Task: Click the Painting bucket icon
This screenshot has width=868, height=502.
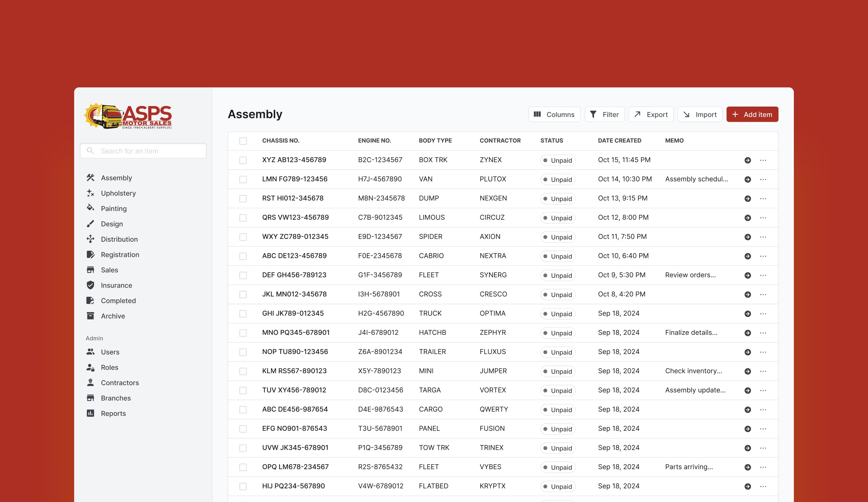Action: pos(90,208)
